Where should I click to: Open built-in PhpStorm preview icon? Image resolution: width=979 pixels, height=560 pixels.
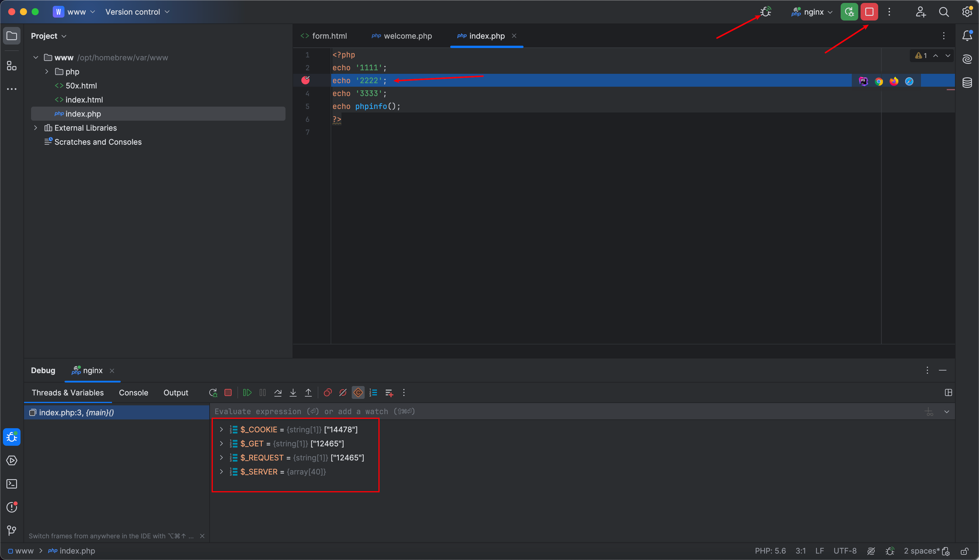coord(864,81)
